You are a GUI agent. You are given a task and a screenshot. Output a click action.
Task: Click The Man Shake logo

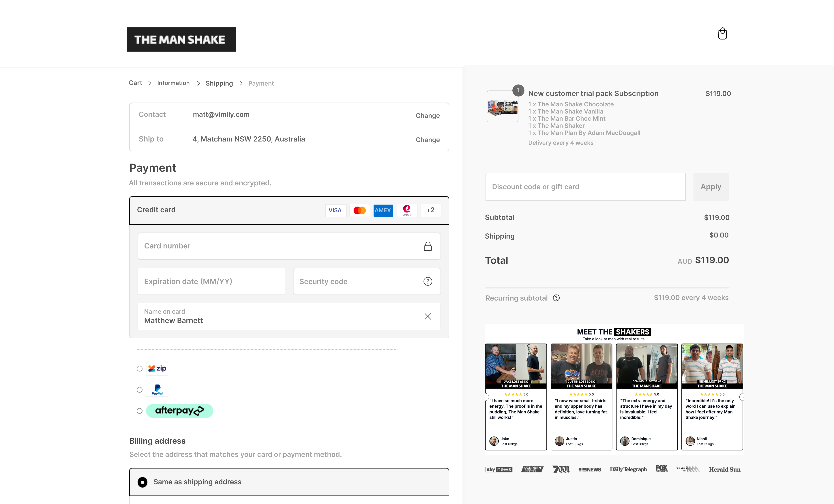pos(181,39)
